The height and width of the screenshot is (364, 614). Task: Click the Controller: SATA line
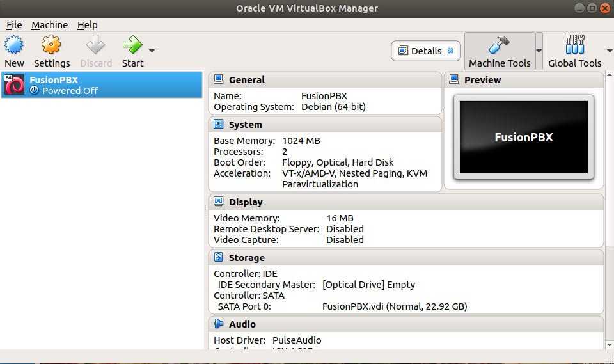[249, 296]
